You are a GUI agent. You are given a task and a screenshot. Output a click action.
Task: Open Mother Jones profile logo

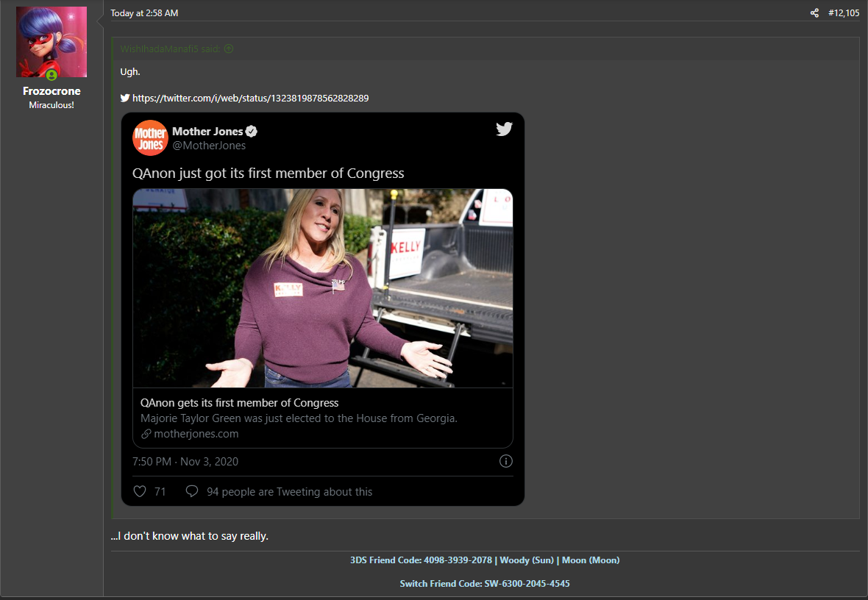click(150, 137)
